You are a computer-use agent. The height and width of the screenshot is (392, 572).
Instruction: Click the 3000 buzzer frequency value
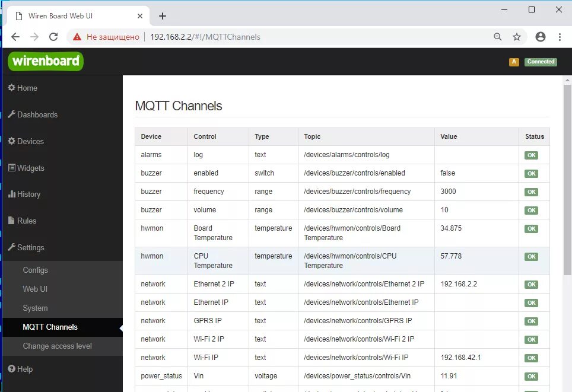point(448,191)
